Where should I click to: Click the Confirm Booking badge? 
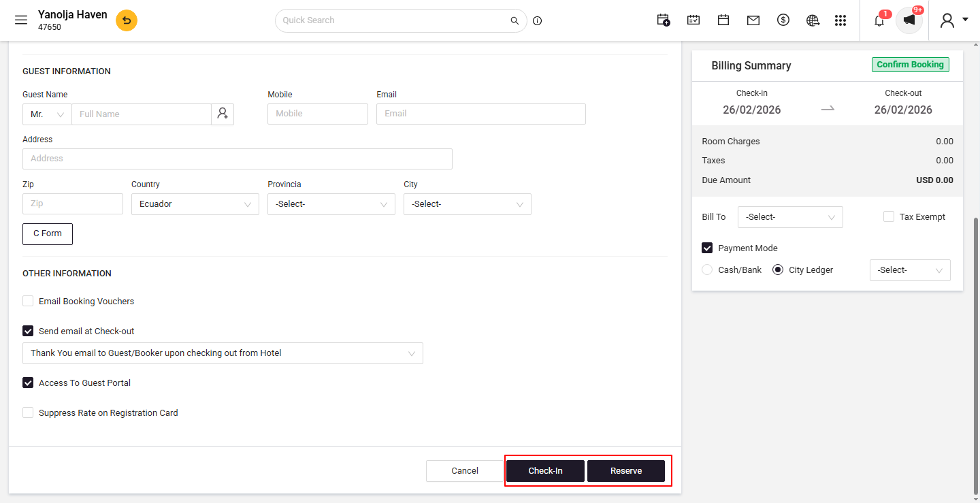(x=911, y=65)
